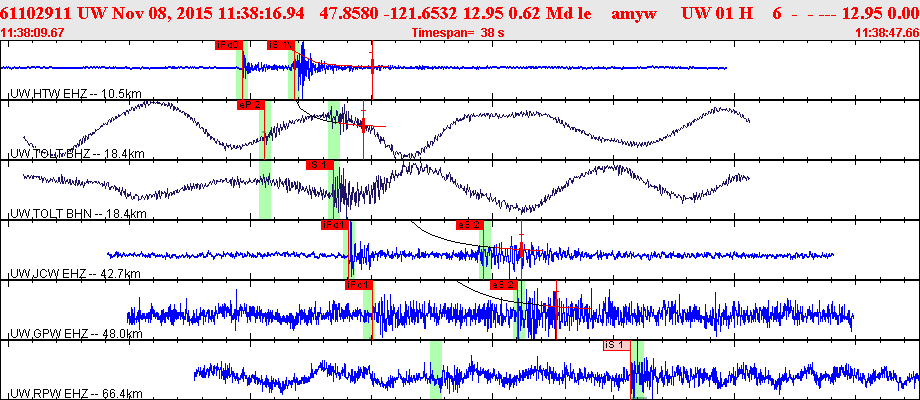
Task: Click the first P pick flag on JCW EHZ
Action: 334,225
